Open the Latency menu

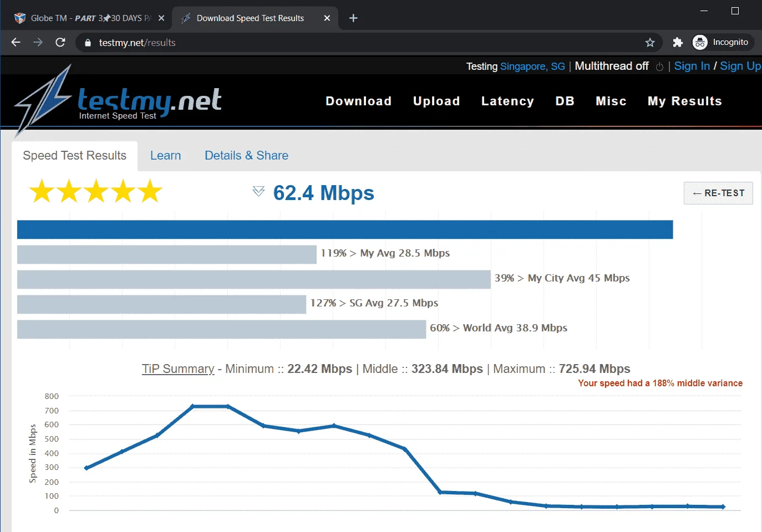[507, 101]
